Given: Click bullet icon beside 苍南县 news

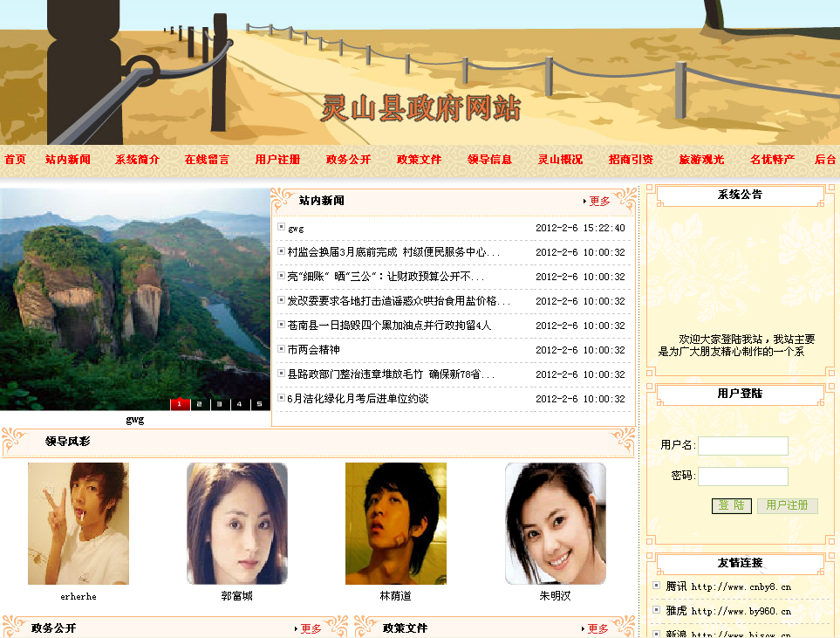Looking at the screenshot, I should point(281,325).
